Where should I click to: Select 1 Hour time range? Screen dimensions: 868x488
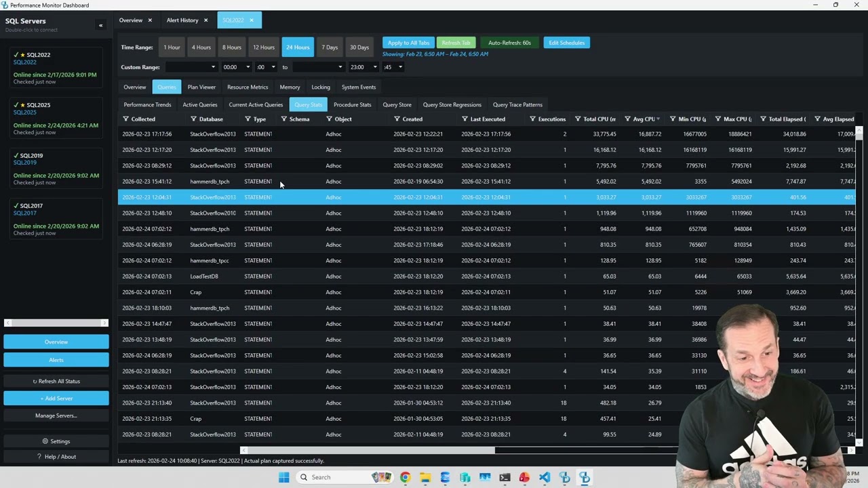click(x=172, y=47)
